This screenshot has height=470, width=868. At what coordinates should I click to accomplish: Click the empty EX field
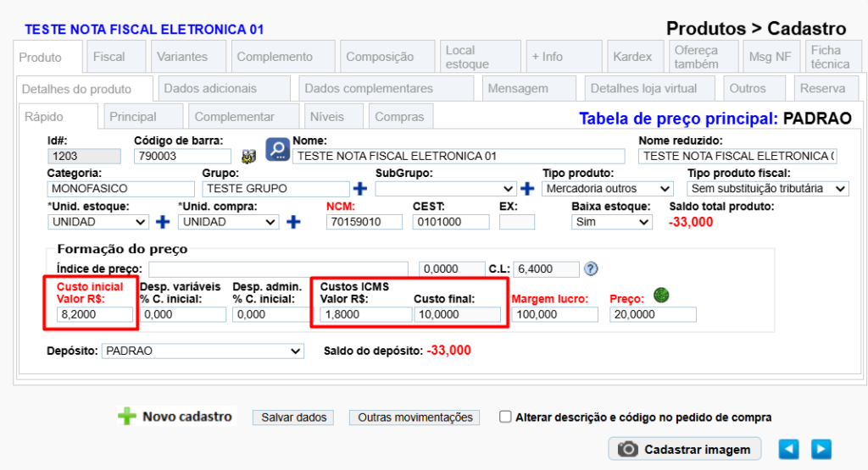(x=517, y=222)
